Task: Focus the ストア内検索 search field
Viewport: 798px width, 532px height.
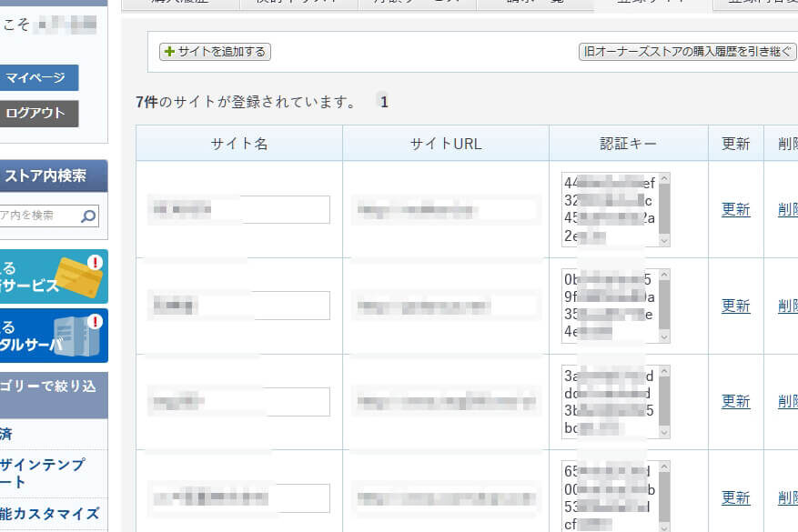Action: pyautogui.click(x=36, y=216)
